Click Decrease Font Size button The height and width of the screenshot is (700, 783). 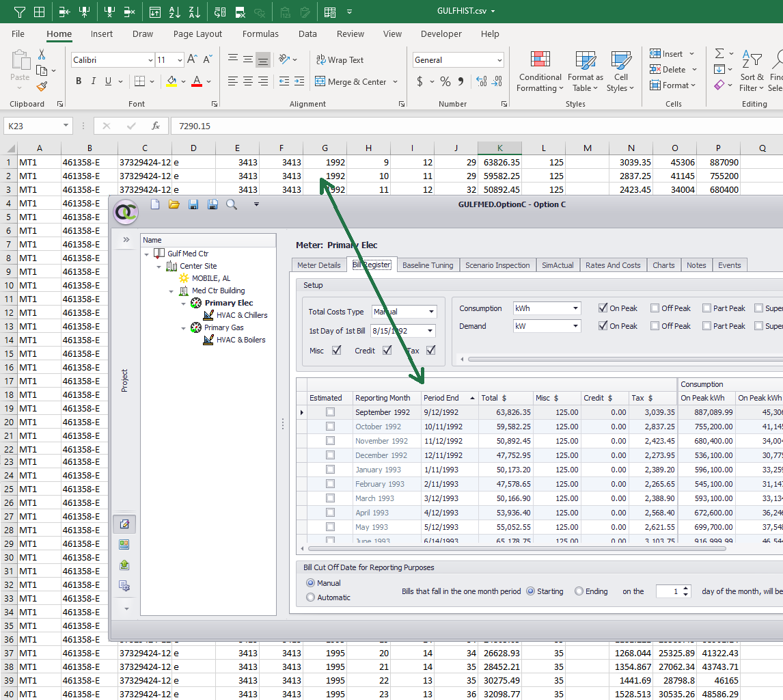[208, 59]
